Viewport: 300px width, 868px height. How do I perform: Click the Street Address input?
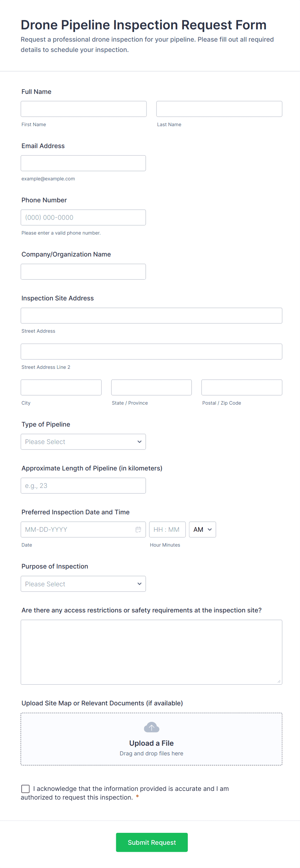151,316
